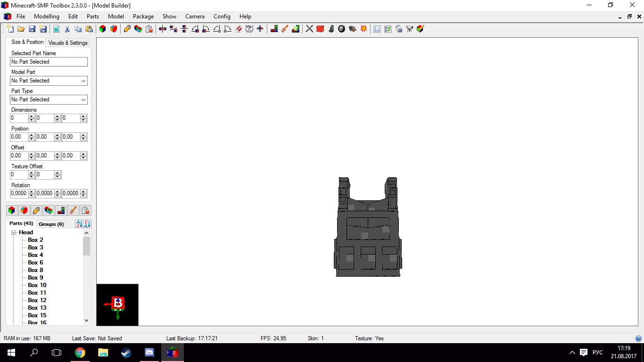Sort parts A to Z
Image resolution: width=644 pixels, height=362 pixels.
click(79, 224)
